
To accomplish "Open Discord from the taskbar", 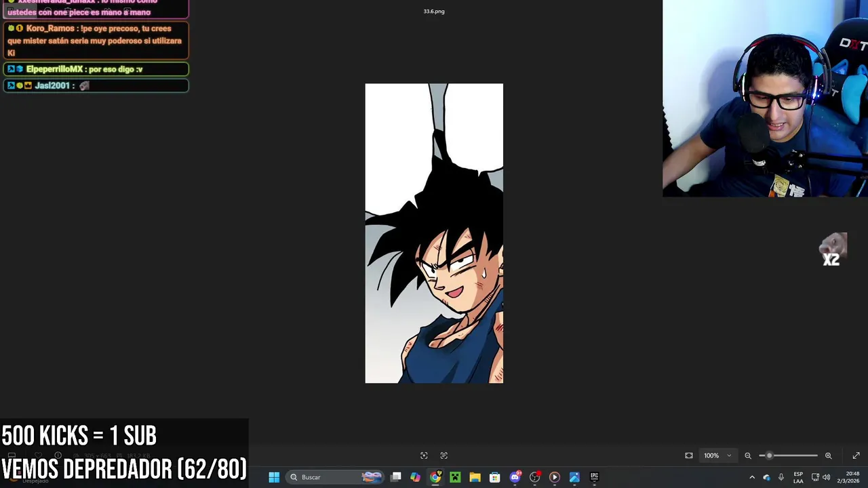I will [x=515, y=477].
